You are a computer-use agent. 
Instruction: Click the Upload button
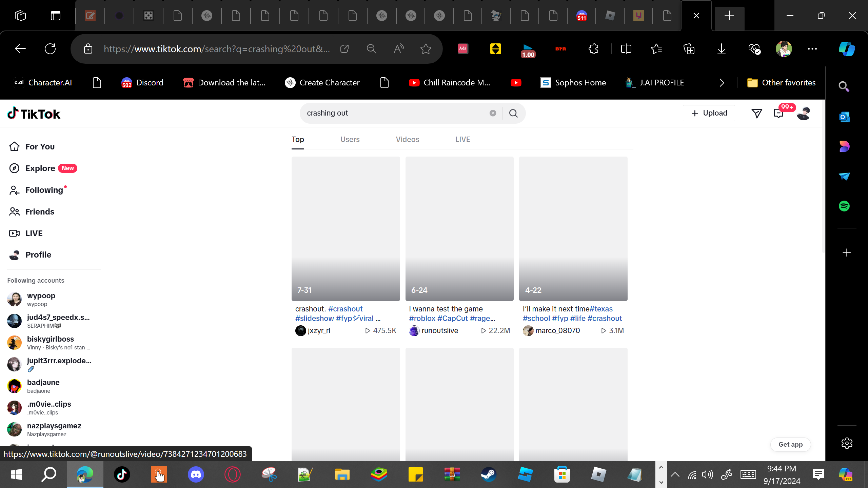pyautogui.click(x=709, y=113)
